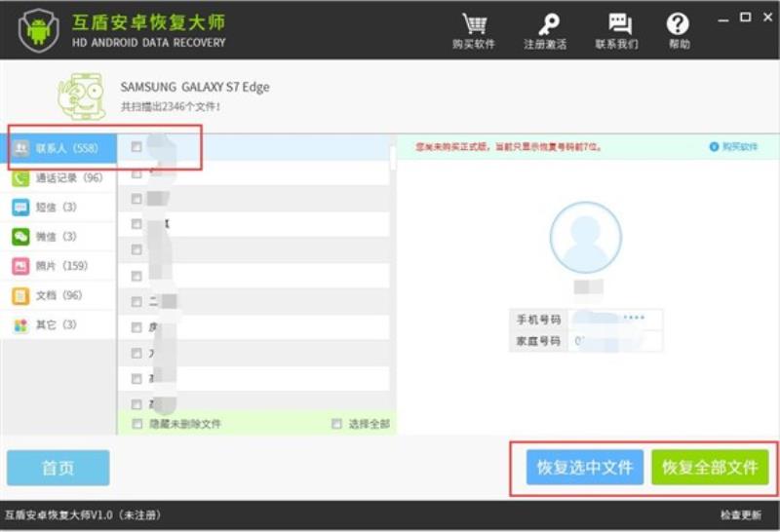
Task: Open the 帮助 question mark icon
Action: click(678, 23)
